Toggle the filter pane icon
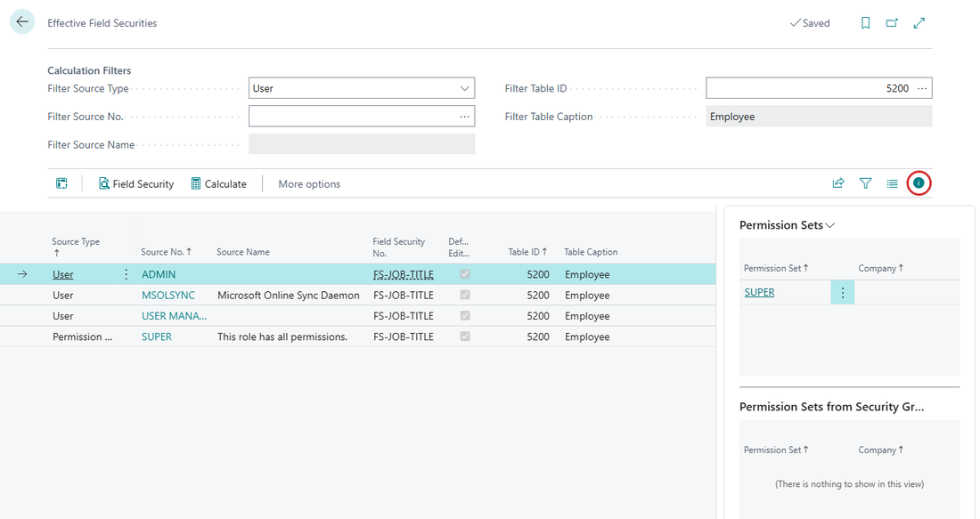The image size is (980, 519). (865, 183)
